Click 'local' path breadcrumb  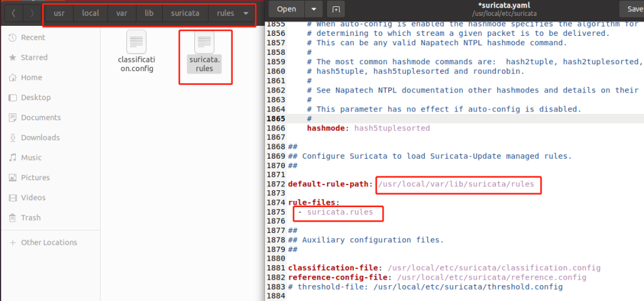click(91, 13)
